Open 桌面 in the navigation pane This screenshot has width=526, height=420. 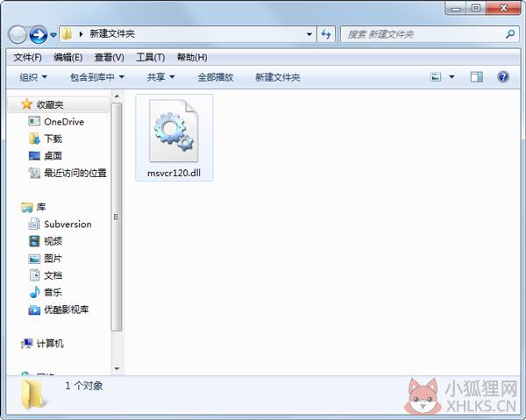53,156
